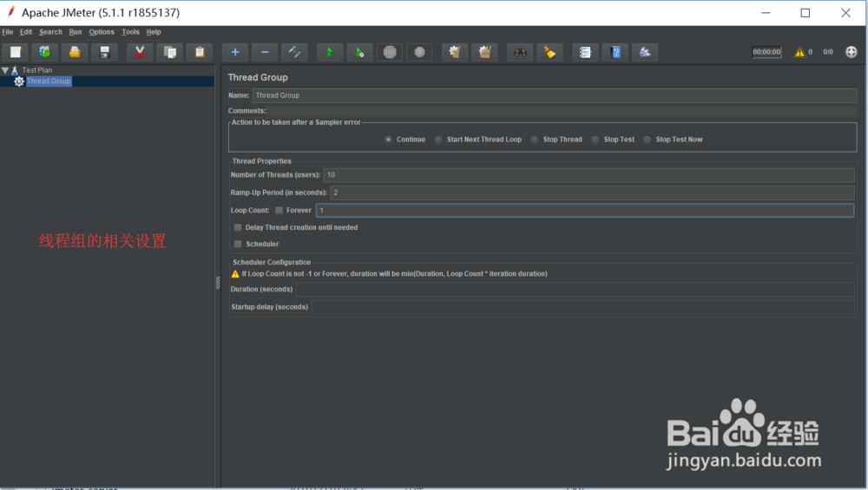Viewport: 868px width, 490px height.
Task: Click the Number of Threads field
Action: (589, 175)
